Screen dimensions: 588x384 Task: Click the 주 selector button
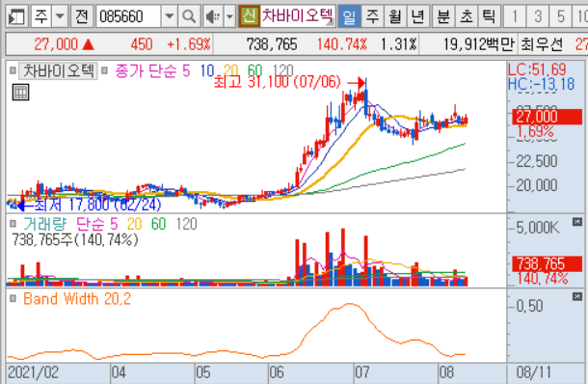coord(41,16)
